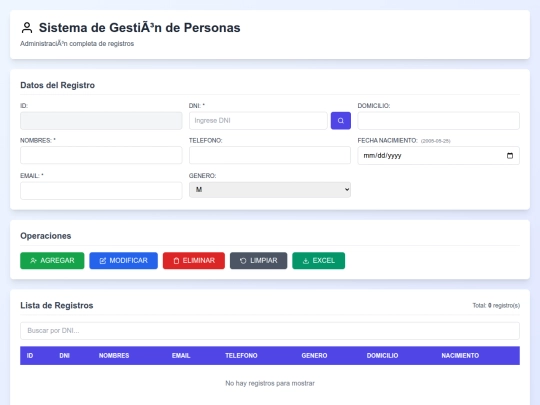Click the DNI search magnifier icon
This screenshot has height=405, width=540.
[x=341, y=121]
